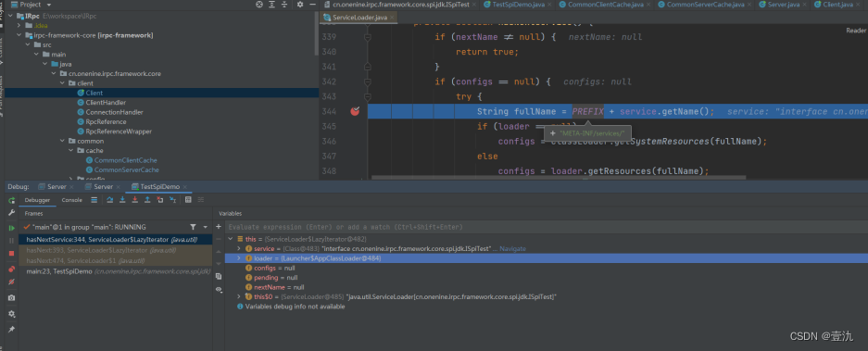Show execution point in debugger toolbar
This screenshot has height=351, width=868.
click(x=94, y=200)
